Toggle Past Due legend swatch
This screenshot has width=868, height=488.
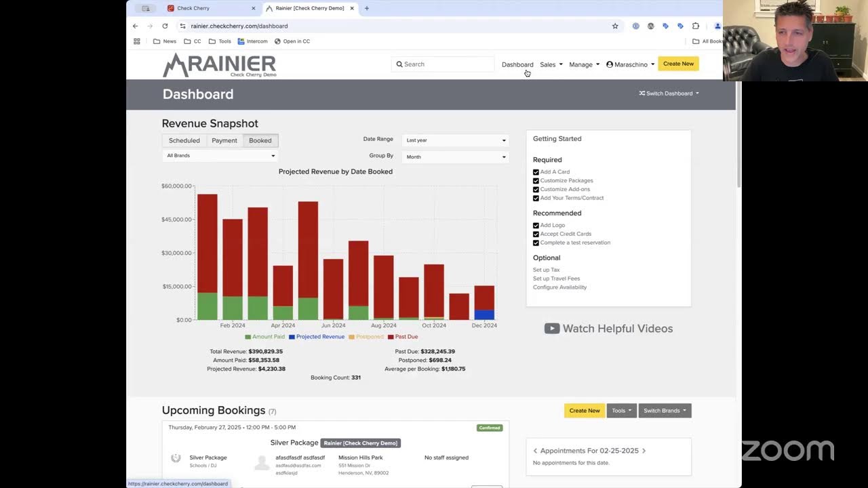(391, 337)
